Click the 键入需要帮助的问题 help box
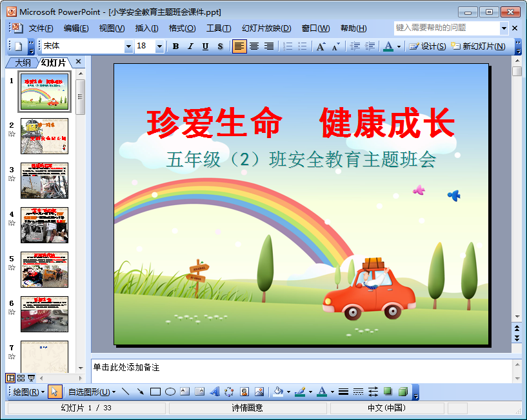This screenshot has width=527, height=420. 447,28
